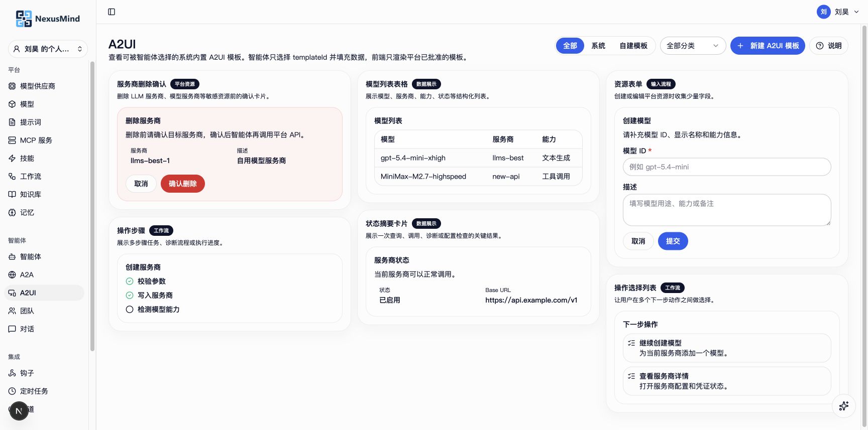Image resolution: width=868 pixels, height=430 pixels.
Task: Click the NexusMind logo icon
Action: point(24,19)
